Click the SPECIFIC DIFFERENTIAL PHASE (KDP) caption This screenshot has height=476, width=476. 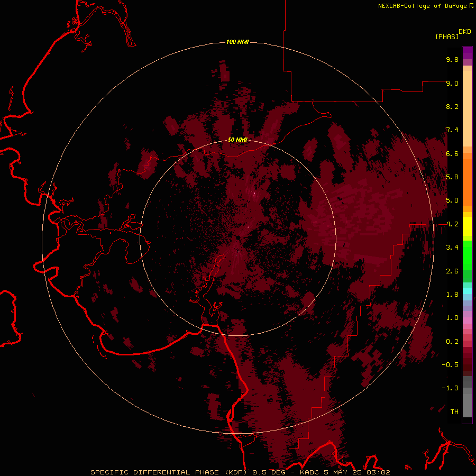[x=169, y=472]
